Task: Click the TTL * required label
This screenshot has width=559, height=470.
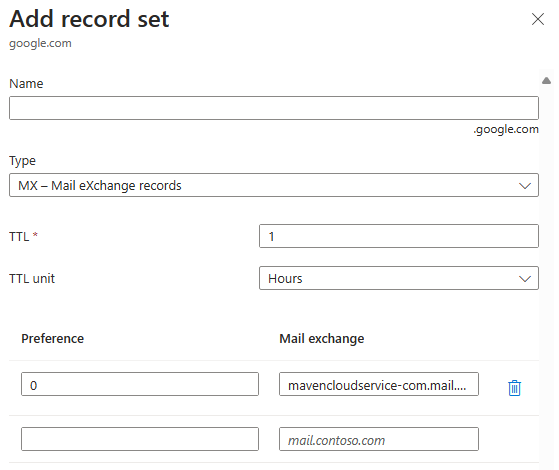Action: coord(24,236)
